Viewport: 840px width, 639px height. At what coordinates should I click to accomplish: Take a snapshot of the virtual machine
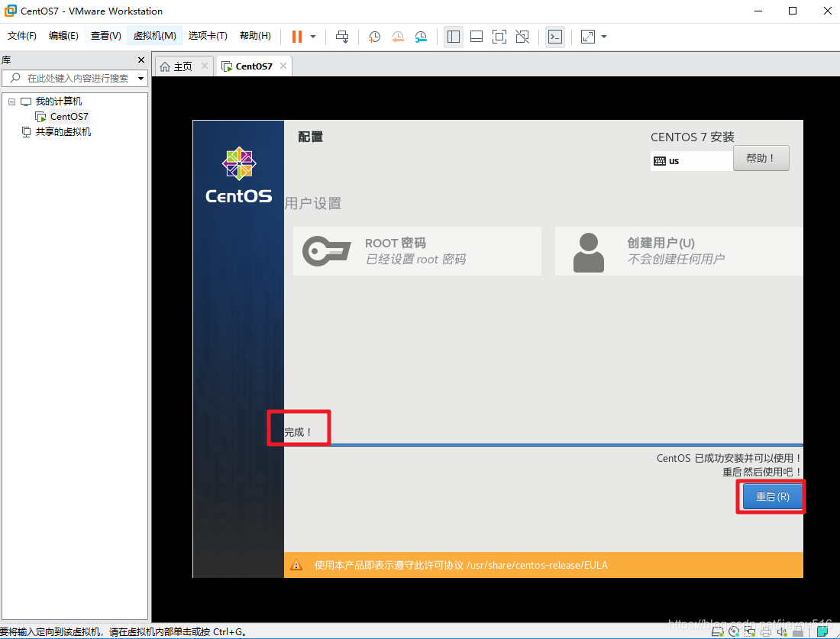coord(374,37)
